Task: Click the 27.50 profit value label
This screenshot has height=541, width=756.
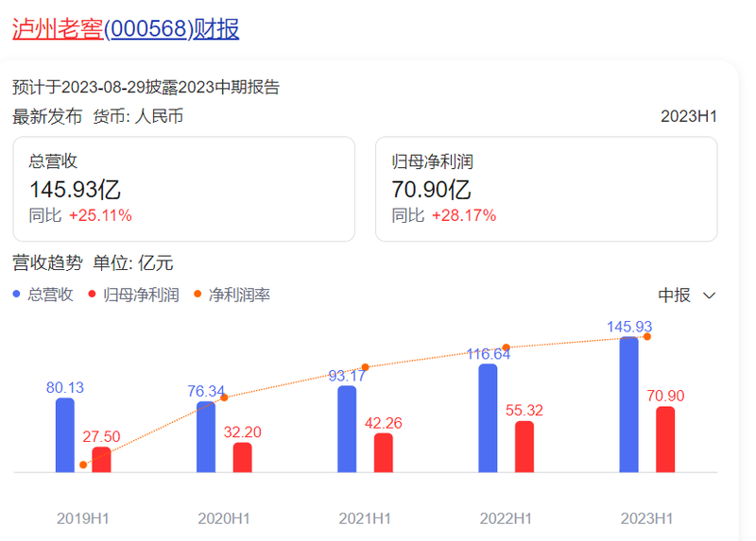Action: (101, 436)
